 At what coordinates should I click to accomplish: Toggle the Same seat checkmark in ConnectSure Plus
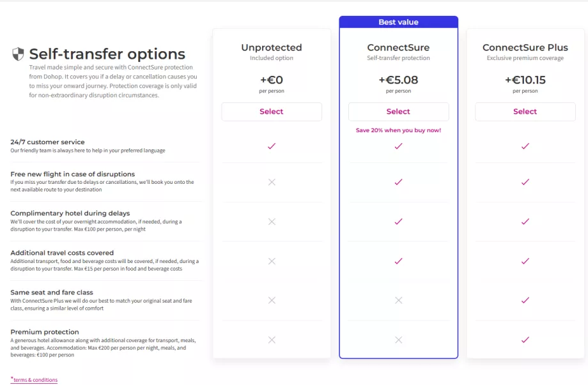pyautogui.click(x=525, y=300)
